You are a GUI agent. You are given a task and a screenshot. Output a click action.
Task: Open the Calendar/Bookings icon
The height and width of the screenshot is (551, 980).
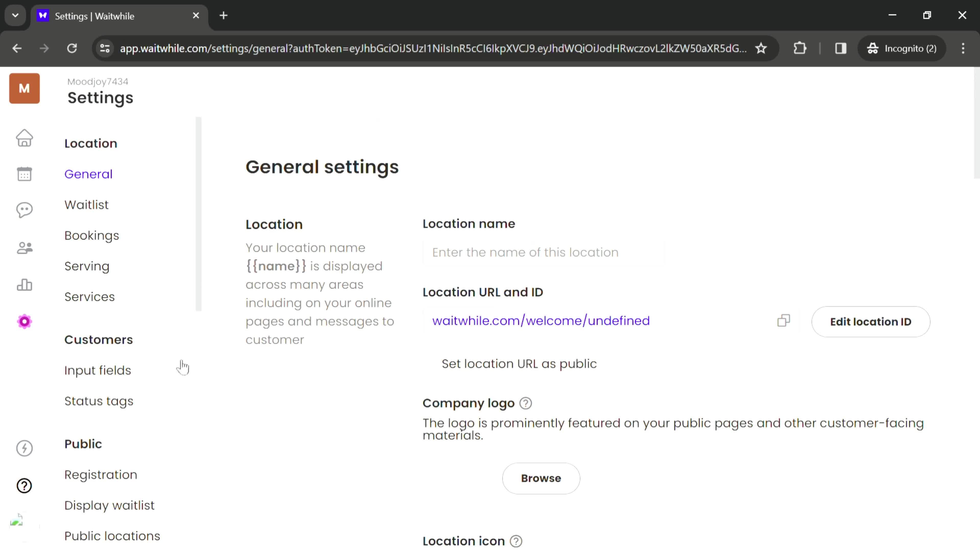point(24,173)
